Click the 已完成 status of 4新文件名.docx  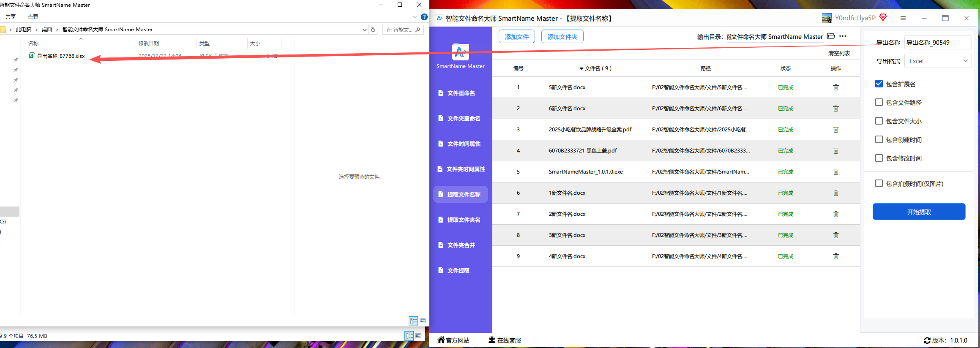coord(786,256)
